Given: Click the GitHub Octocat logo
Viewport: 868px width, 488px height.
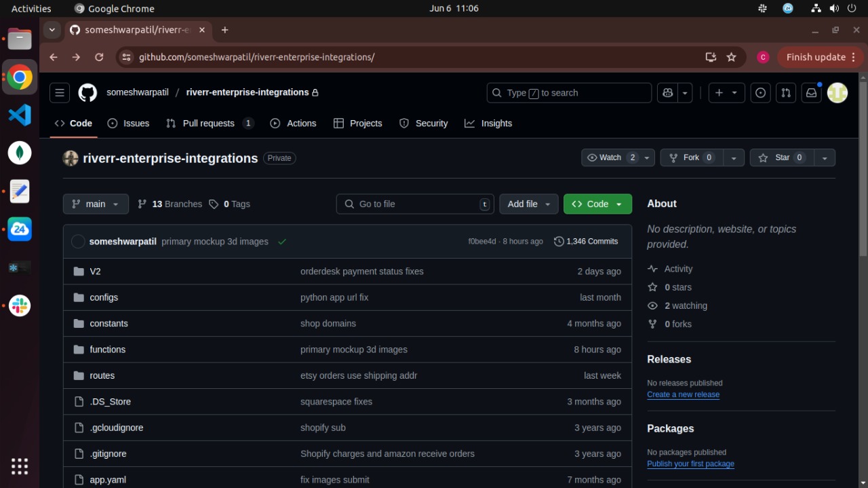Looking at the screenshot, I should [x=87, y=93].
